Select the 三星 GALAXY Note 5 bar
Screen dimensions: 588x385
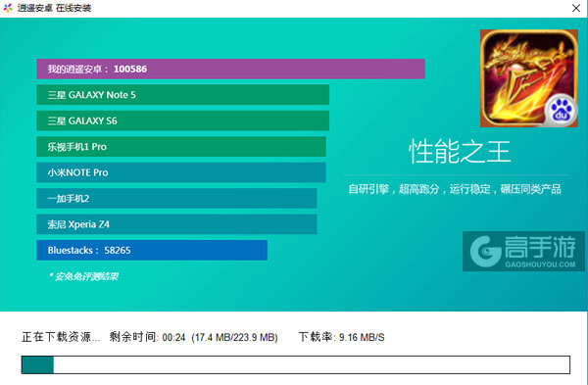pyautogui.click(x=183, y=95)
